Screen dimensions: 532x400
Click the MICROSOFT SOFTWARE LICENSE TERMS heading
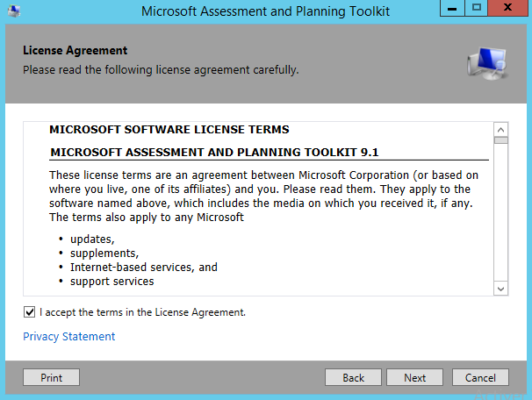(x=169, y=130)
